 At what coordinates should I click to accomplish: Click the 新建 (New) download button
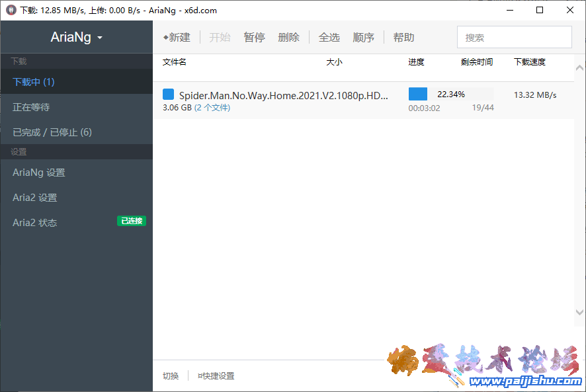pos(177,38)
